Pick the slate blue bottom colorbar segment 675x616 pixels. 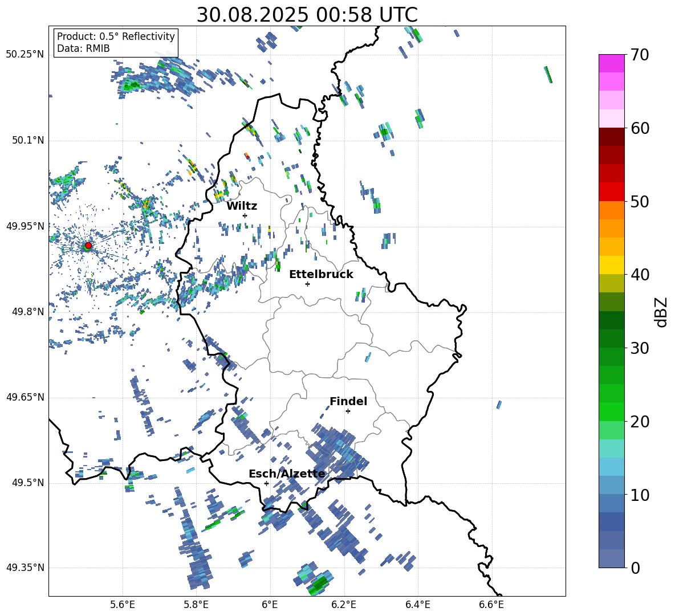point(611,558)
